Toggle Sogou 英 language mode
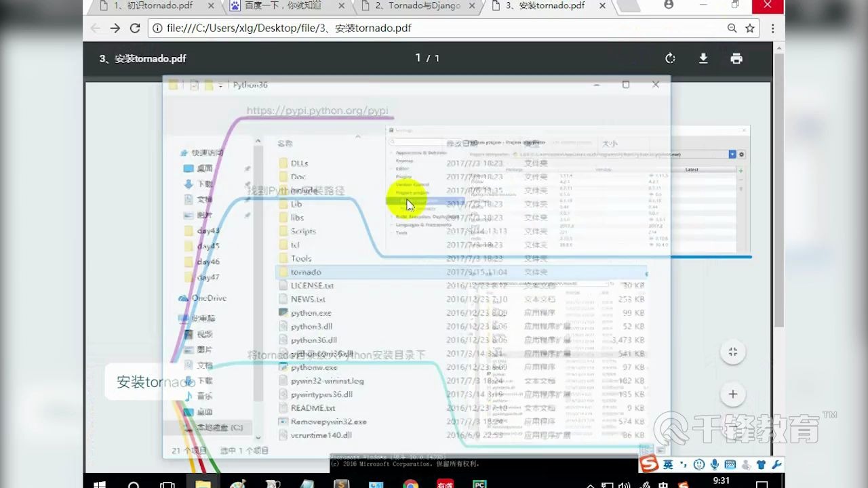Viewport: 868px width, 488px height. coord(668,464)
